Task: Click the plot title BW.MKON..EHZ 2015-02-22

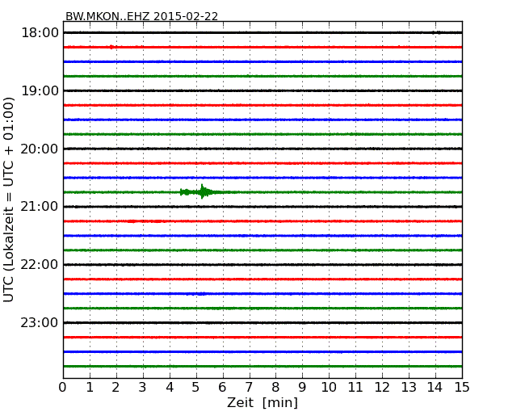Action: 141,16
